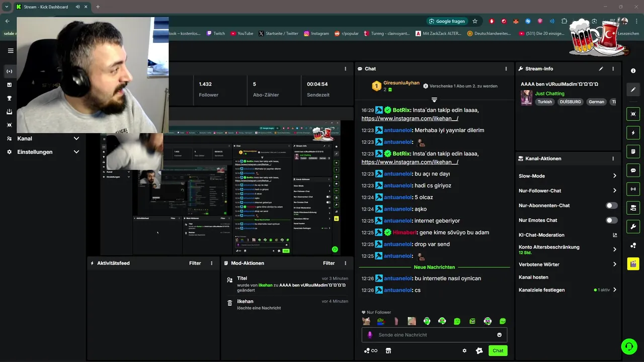Image resolution: width=644 pixels, height=362 pixels.
Task: Insert the cat emote from emote row
Action: 366,321
